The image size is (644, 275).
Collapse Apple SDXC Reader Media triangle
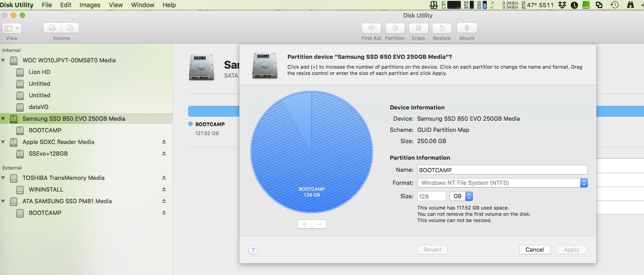[4, 142]
